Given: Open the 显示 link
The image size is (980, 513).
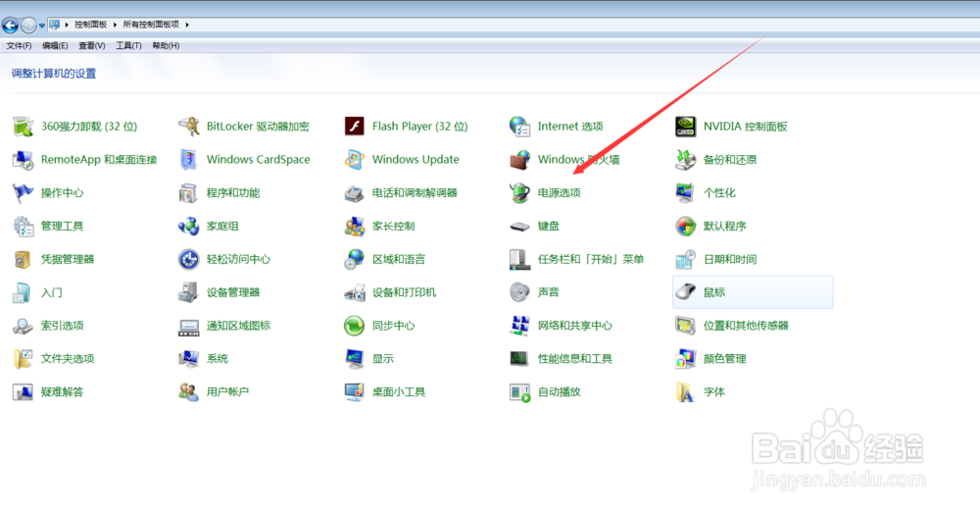Looking at the screenshot, I should click(383, 358).
